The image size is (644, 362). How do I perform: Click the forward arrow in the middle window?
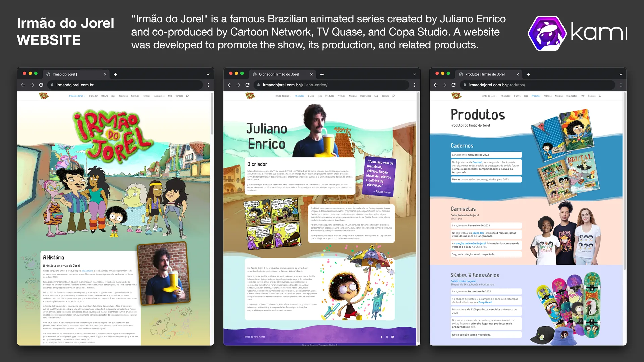[238, 85]
